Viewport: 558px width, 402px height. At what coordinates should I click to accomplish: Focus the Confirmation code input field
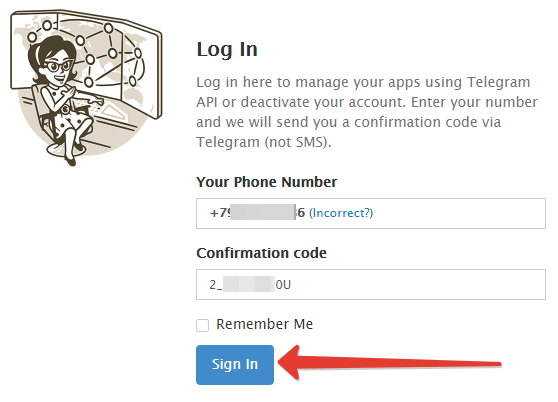pos(370,285)
